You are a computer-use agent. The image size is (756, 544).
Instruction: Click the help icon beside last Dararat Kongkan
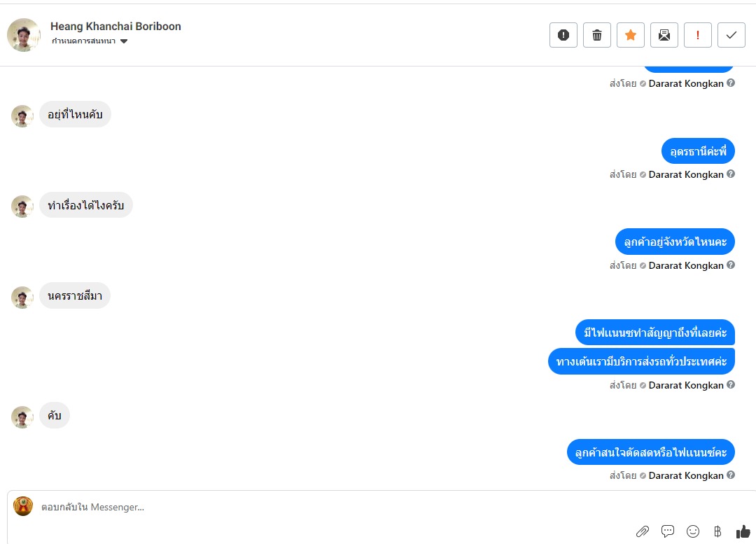[x=731, y=475]
